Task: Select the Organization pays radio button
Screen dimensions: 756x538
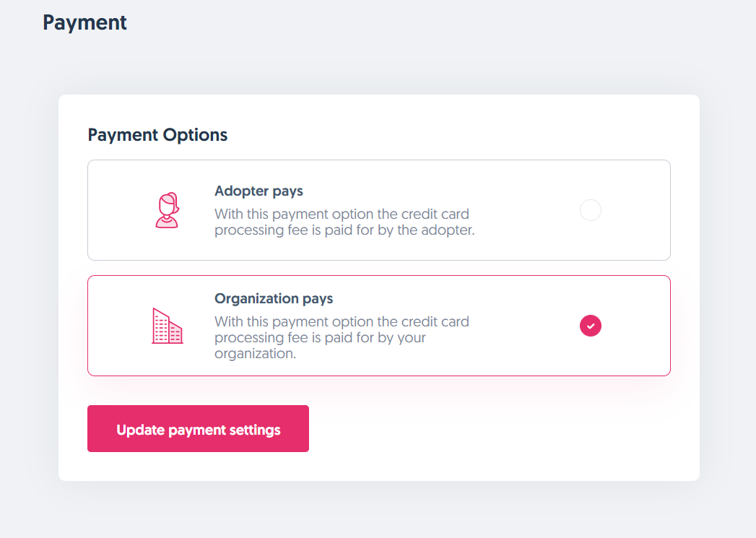Action: pos(591,326)
